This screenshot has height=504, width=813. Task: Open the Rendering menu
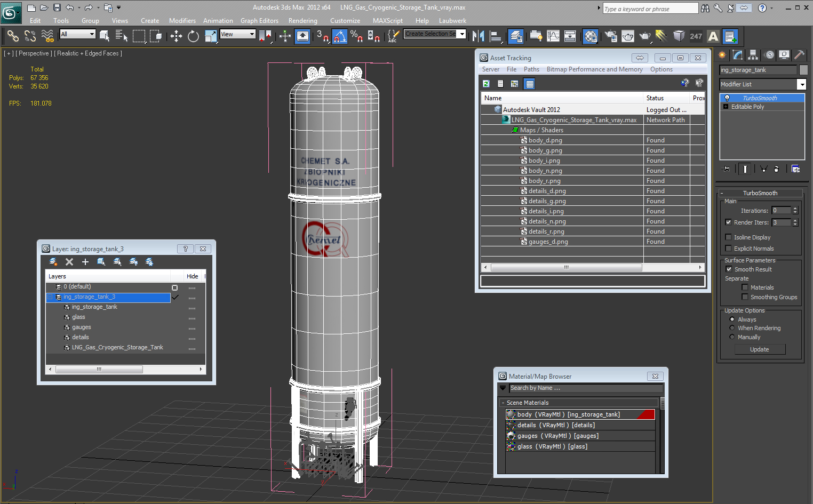pos(302,21)
